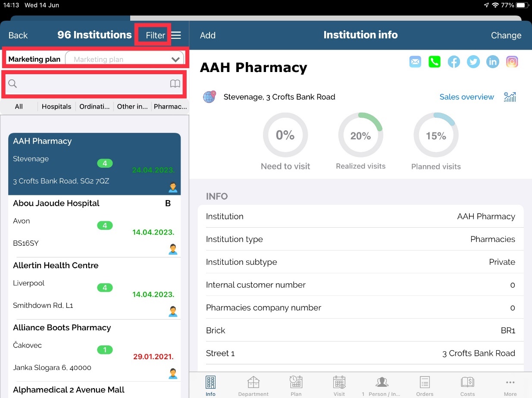The width and height of the screenshot is (532, 398).
Task: Tap the green phone call icon
Action: pyautogui.click(x=434, y=62)
